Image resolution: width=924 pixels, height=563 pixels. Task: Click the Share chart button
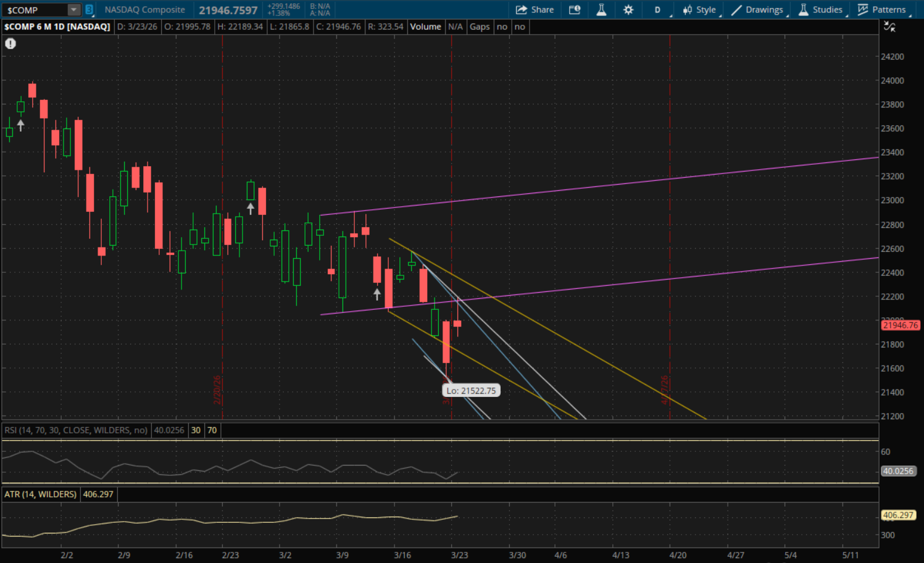click(x=535, y=10)
